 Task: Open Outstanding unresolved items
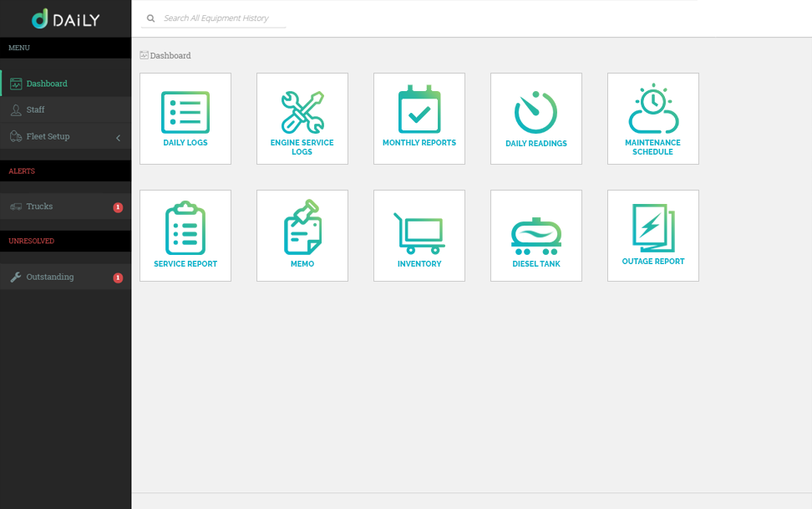click(49, 277)
